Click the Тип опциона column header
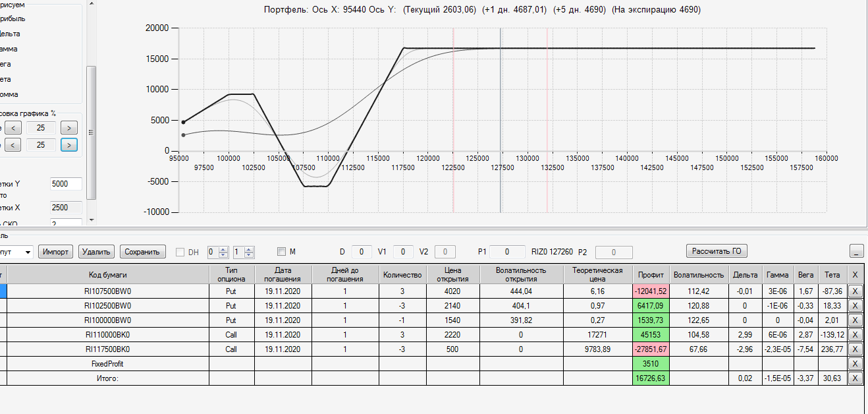The image size is (868, 414). point(232,274)
